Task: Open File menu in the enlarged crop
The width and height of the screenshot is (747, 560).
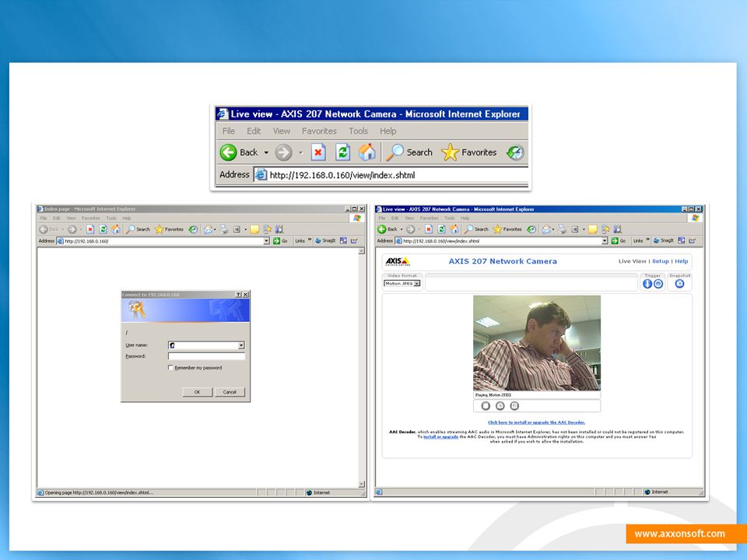Action: [x=229, y=131]
